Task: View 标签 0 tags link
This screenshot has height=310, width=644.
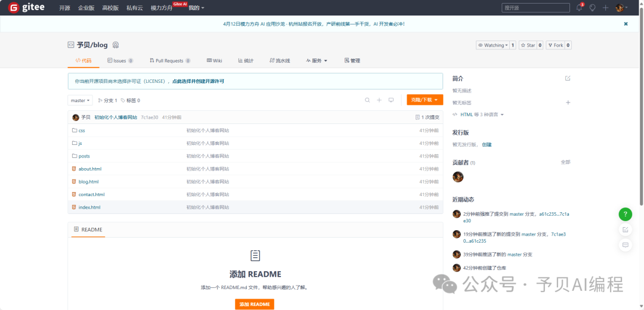Action: pos(130,100)
